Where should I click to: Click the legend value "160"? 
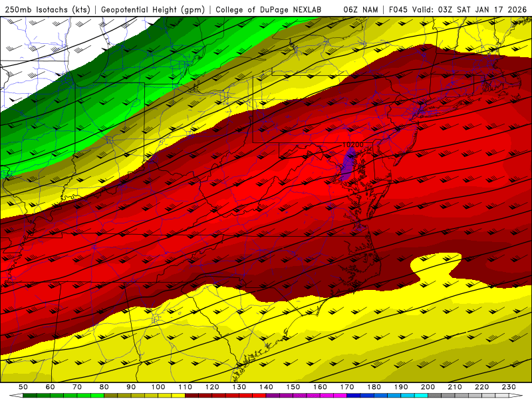pyautogui.click(x=320, y=387)
